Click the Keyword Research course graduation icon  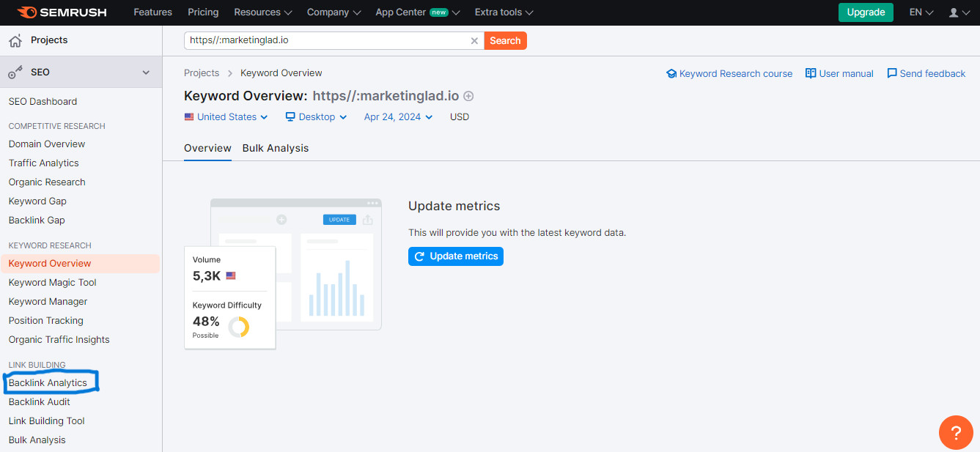click(671, 74)
